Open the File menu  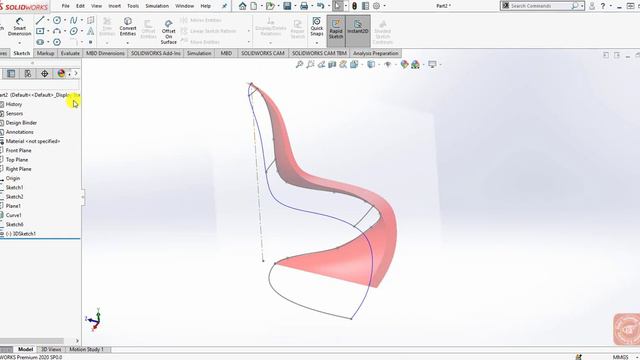[x=65, y=6]
